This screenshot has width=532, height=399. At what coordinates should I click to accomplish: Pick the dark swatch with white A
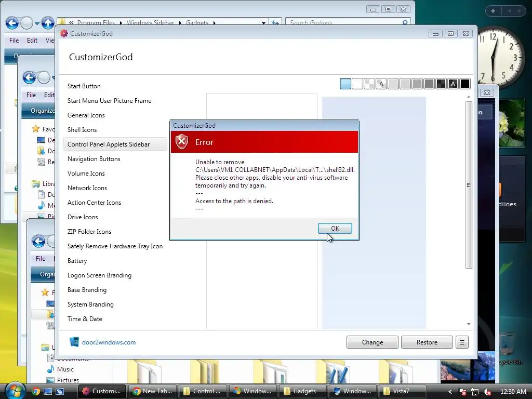(453, 84)
